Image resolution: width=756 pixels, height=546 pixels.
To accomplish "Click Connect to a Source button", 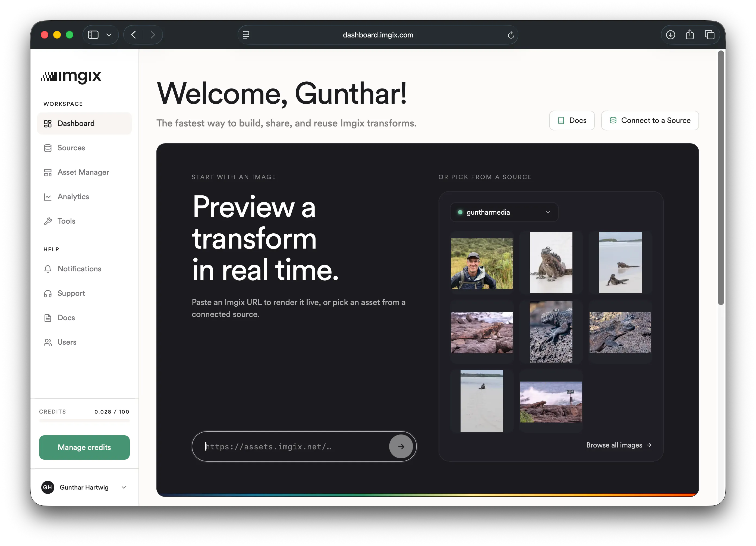I will [650, 120].
